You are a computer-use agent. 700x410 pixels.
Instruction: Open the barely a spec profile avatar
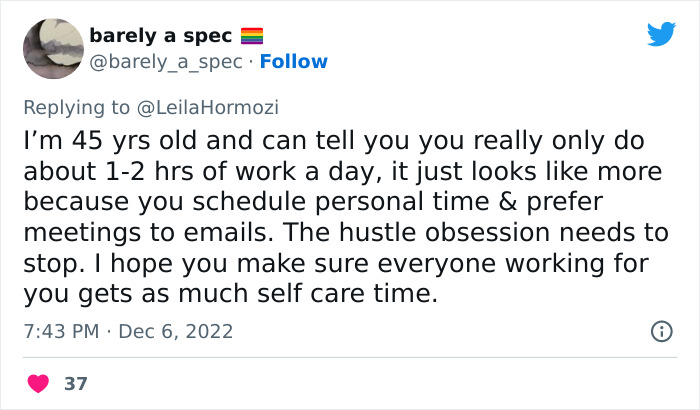click(54, 49)
